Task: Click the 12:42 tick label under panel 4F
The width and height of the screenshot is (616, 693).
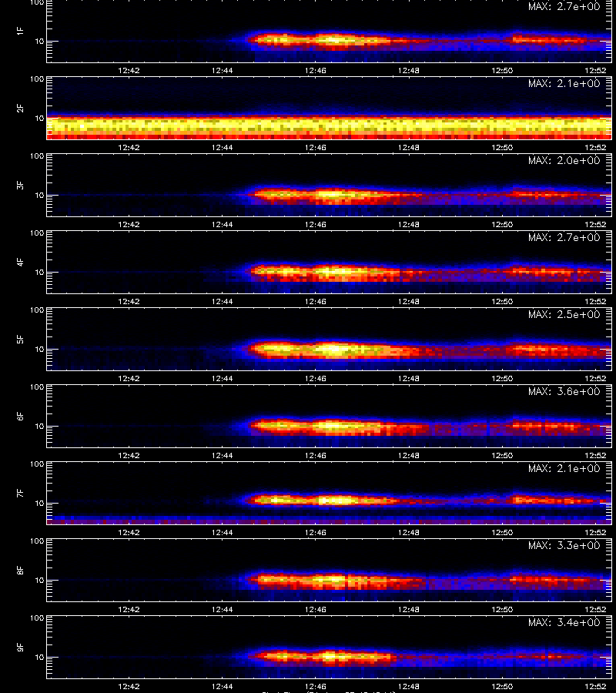Action: [x=129, y=301]
